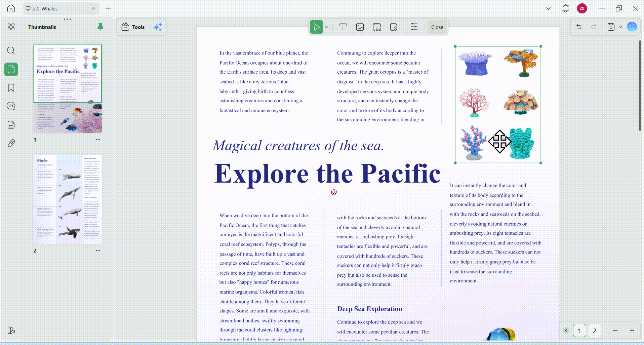
Task: Open the edit properties sliders icon
Action: (414, 27)
